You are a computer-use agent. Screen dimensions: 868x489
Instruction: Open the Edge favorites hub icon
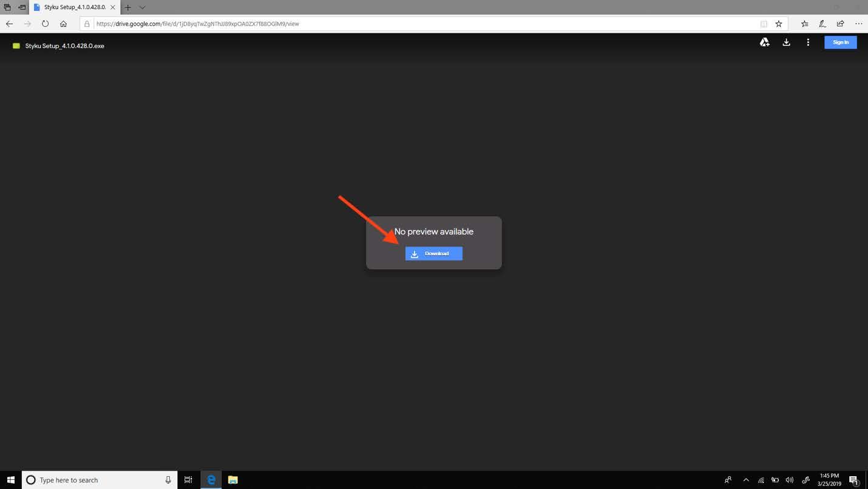[x=804, y=24]
